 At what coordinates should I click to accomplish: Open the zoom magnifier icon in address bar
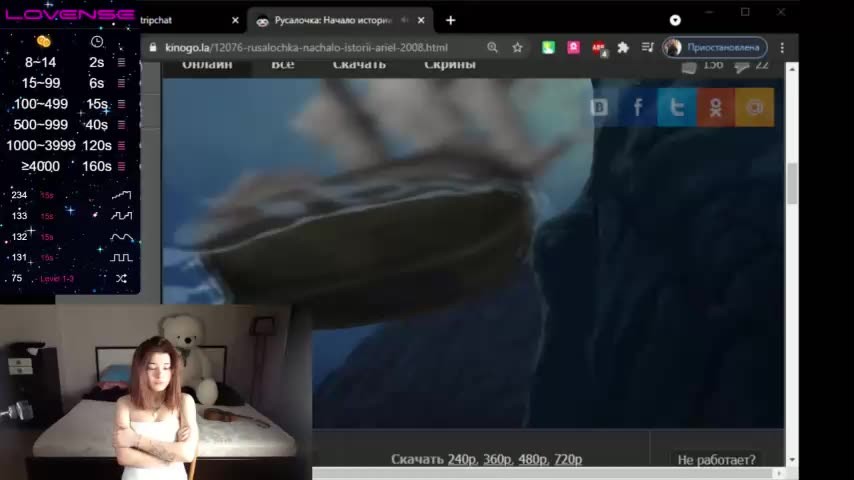point(492,47)
